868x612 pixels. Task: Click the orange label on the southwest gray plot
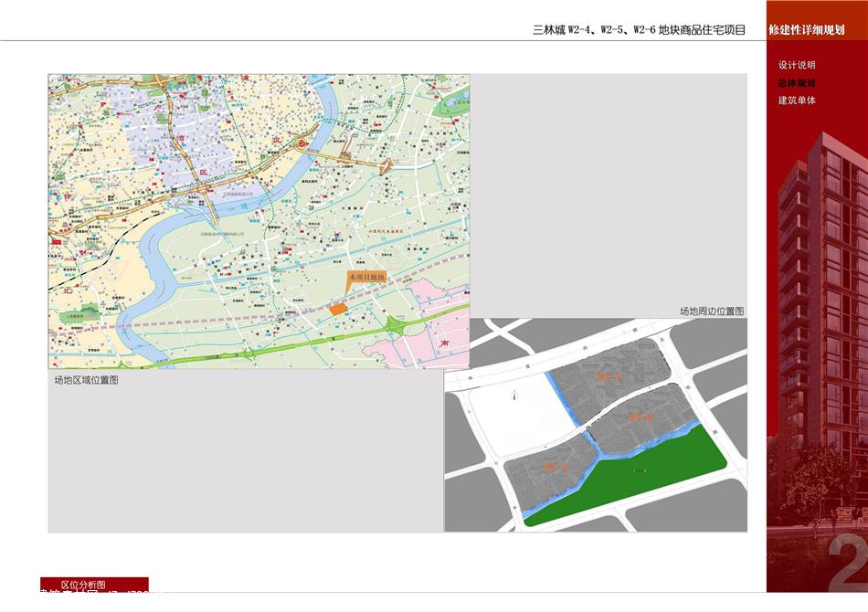(556, 467)
